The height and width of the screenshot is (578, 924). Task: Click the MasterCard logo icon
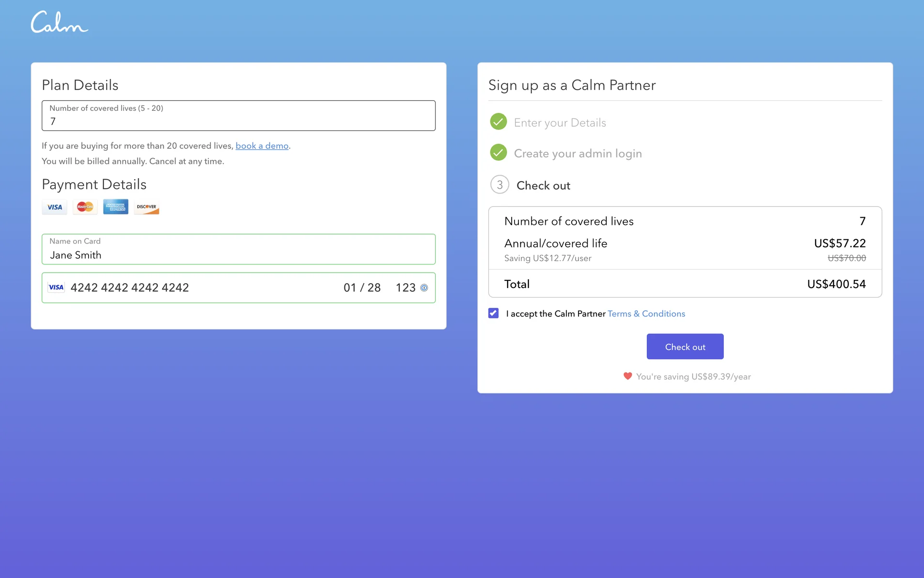pos(85,207)
